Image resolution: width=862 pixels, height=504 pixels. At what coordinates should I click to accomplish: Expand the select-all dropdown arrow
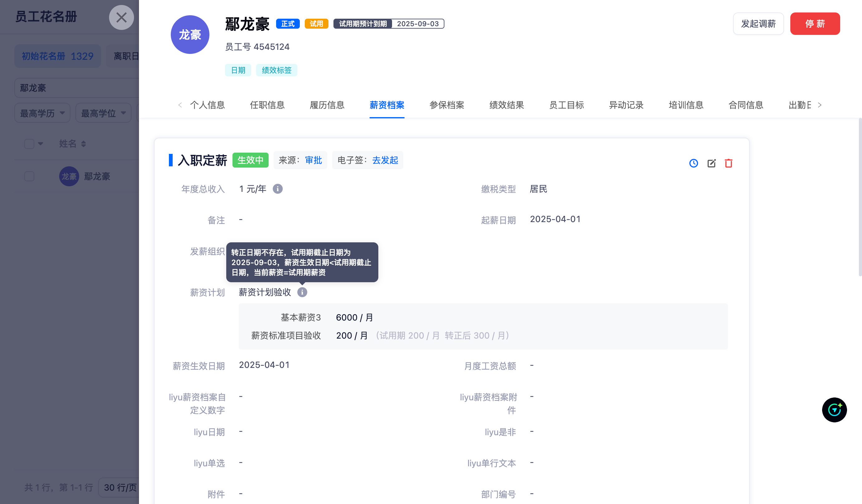tap(41, 144)
